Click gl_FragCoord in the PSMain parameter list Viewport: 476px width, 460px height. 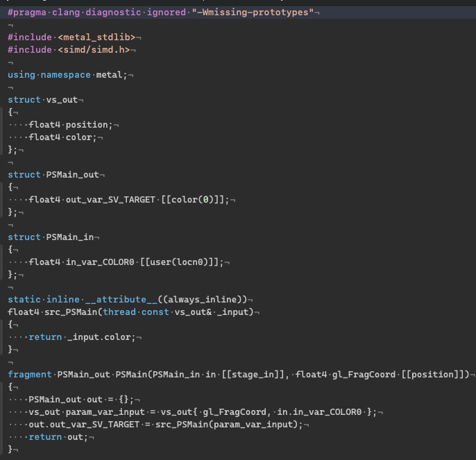pyautogui.click(x=364, y=375)
